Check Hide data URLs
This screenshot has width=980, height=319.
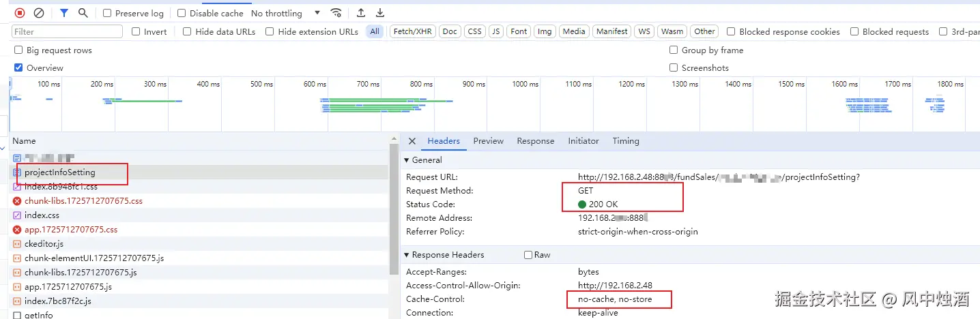pyautogui.click(x=187, y=31)
